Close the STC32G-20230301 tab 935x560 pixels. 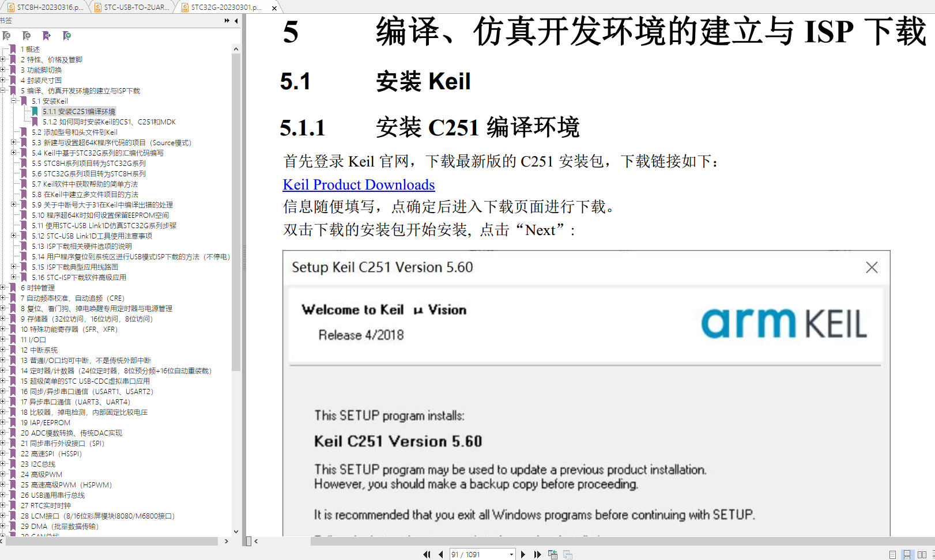tap(274, 7)
